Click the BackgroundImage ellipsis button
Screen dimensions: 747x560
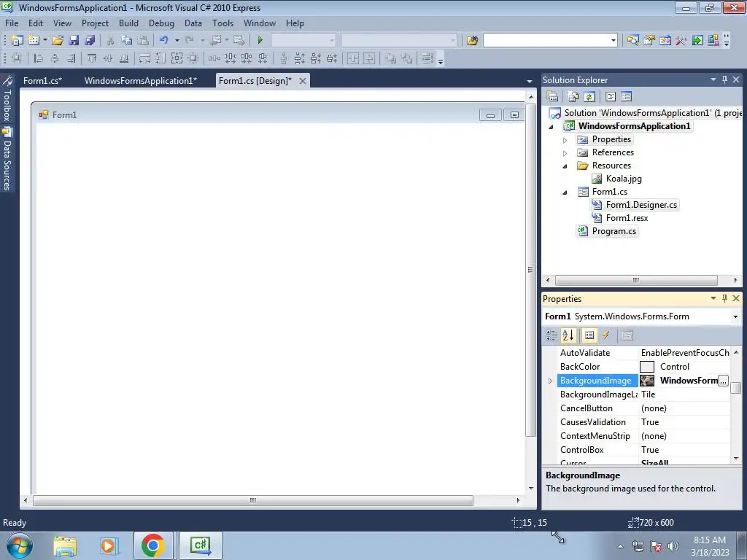(723, 381)
